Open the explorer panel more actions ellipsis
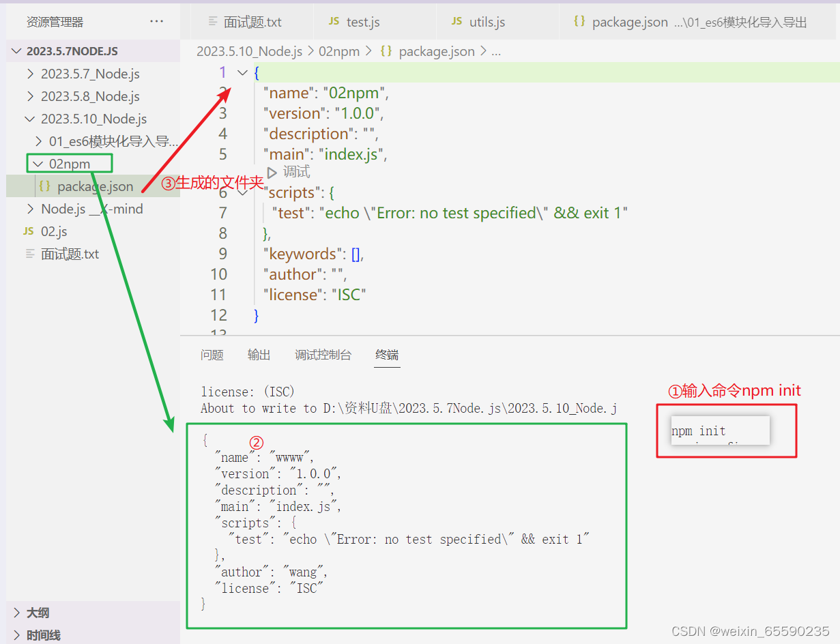Image resolution: width=840 pixels, height=644 pixels. [x=156, y=22]
